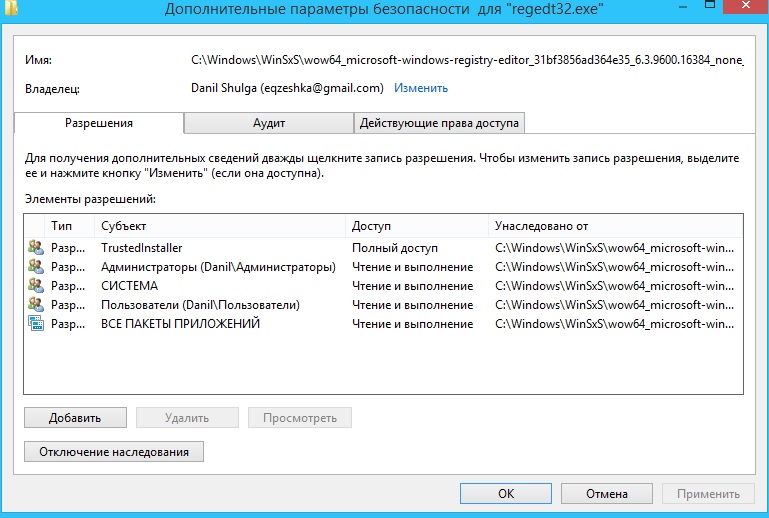The height and width of the screenshot is (518, 769).
Task: Click the group icon beside TrustedInstaller
Action: [x=36, y=247]
